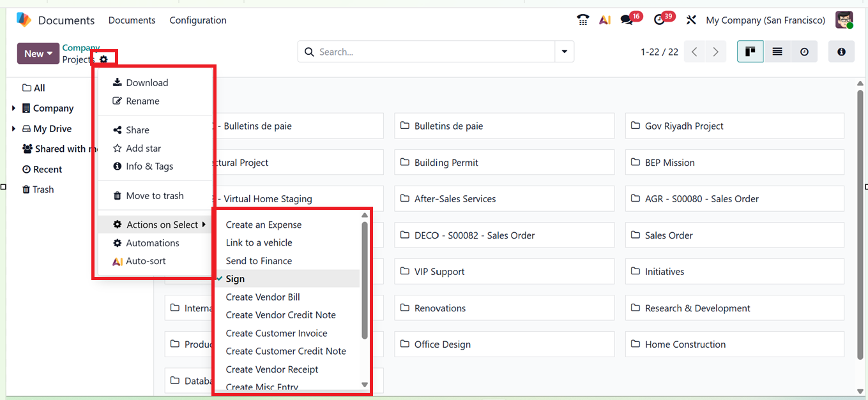The width and height of the screenshot is (868, 400).
Task: Expand the My Drive tree node
Action: click(13, 129)
